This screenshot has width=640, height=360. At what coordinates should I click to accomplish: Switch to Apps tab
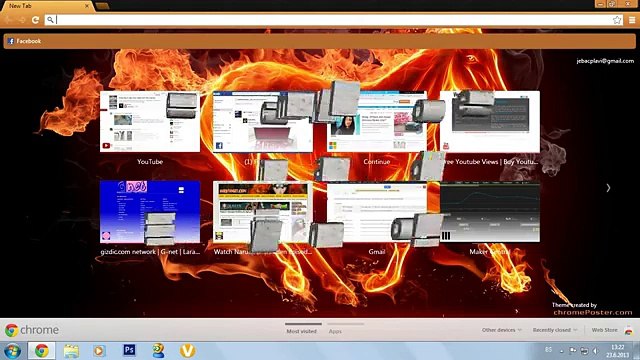click(x=335, y=331)
